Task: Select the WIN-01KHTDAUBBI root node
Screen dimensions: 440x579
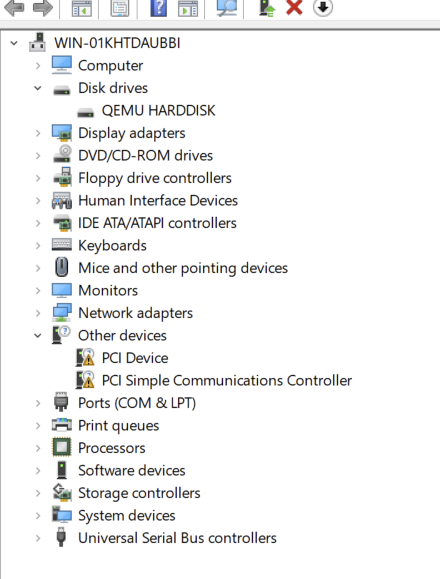Action: [x=117, y=43]
